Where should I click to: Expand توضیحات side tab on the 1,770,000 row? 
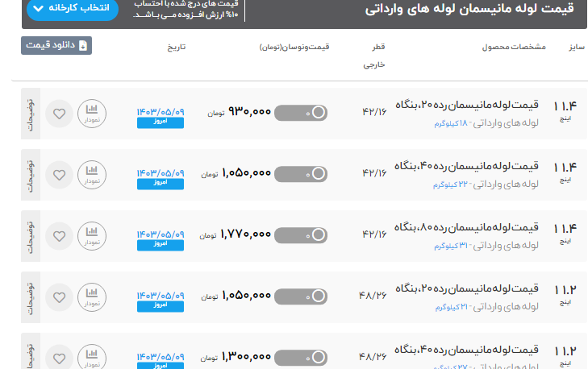31,236
